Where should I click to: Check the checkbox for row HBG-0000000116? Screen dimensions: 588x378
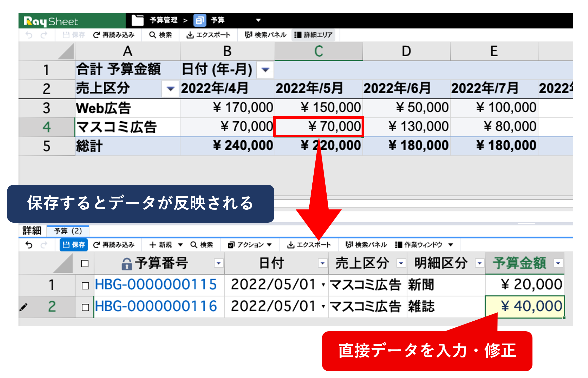pos(85,307)
